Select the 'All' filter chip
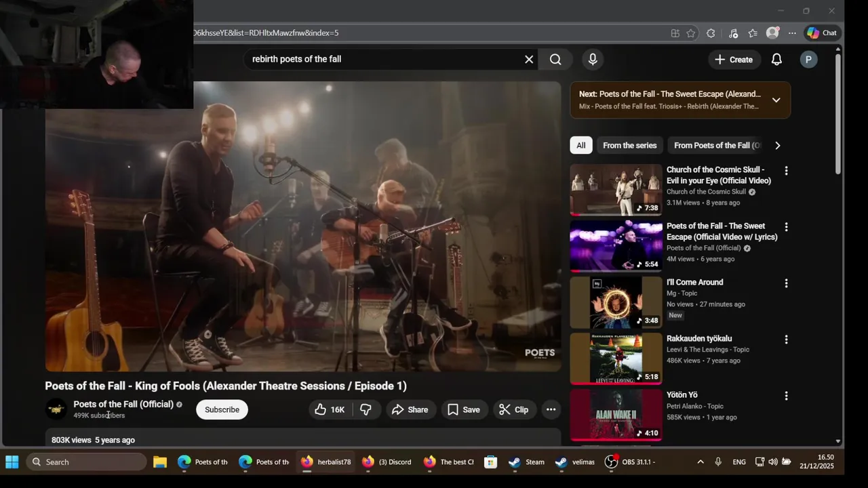The image size is (868, 488). pos(581,145)
